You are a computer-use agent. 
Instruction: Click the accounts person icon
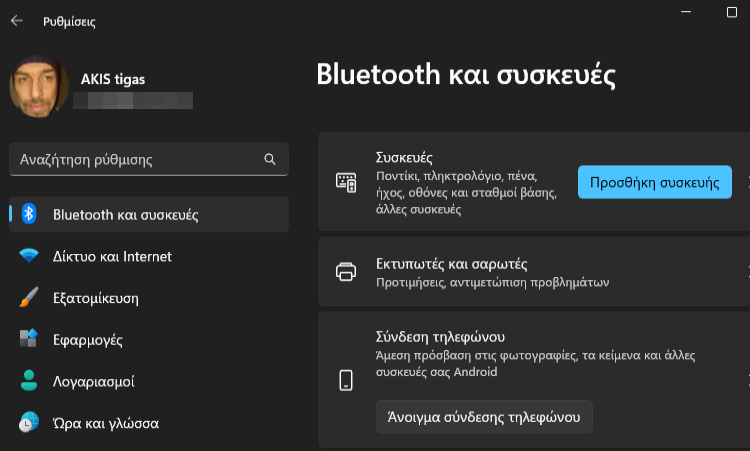[29, 380]
